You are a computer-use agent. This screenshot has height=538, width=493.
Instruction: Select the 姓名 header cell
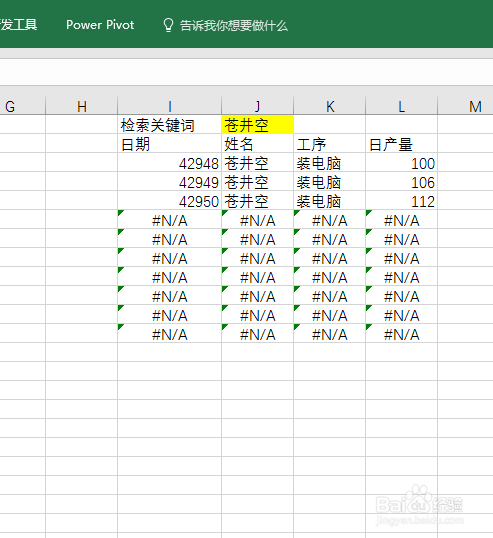click(258, 143)
